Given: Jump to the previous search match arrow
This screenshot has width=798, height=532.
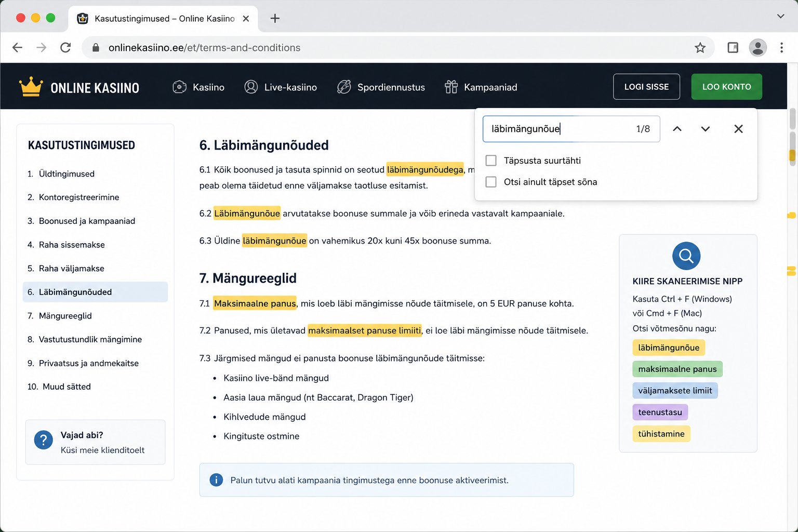Looking at the screenshot, I should (x=677, y=129).
